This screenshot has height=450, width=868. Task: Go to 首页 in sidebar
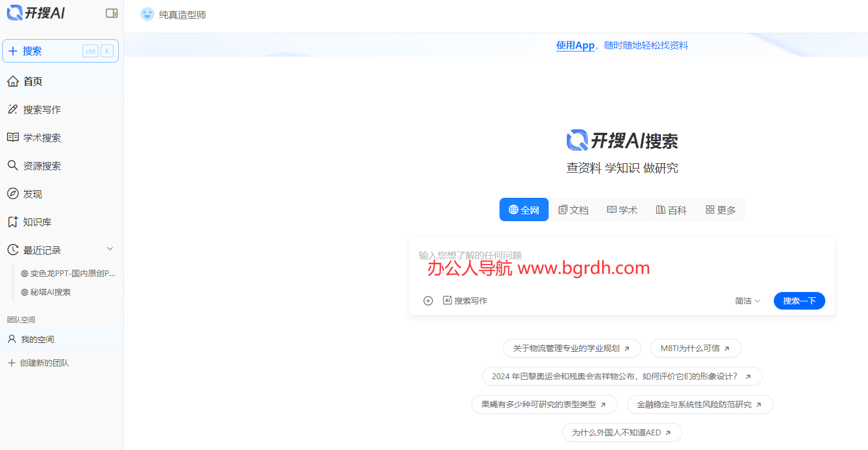point(61,81)
